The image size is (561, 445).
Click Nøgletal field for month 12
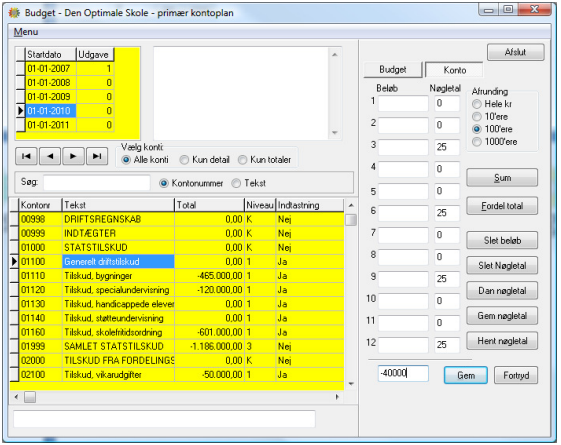click(447, 345)
